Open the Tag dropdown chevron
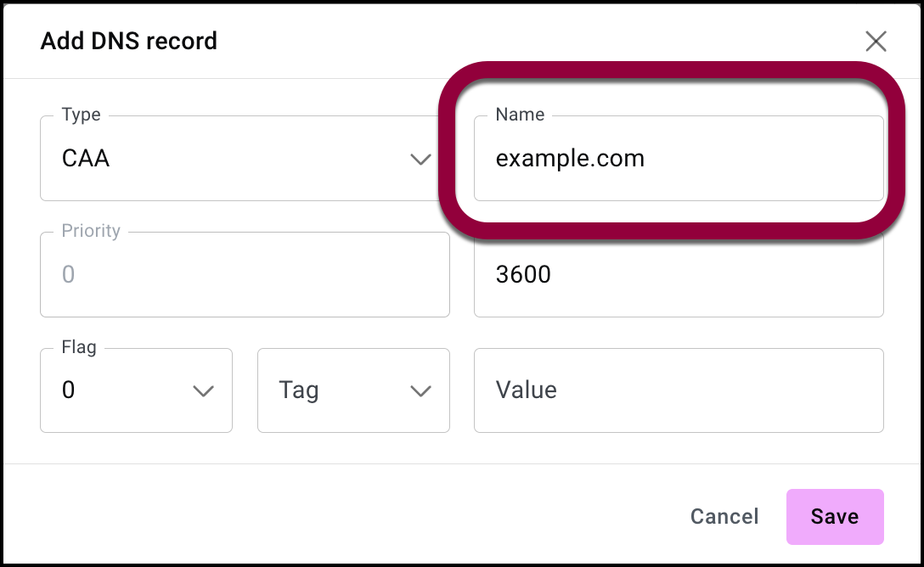The image size is (924, 567). point(420,390)
